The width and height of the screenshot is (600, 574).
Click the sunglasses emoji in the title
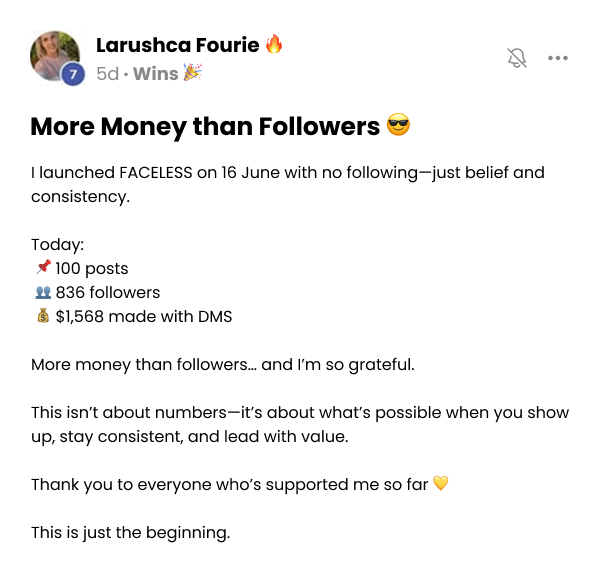click(398, 126)
